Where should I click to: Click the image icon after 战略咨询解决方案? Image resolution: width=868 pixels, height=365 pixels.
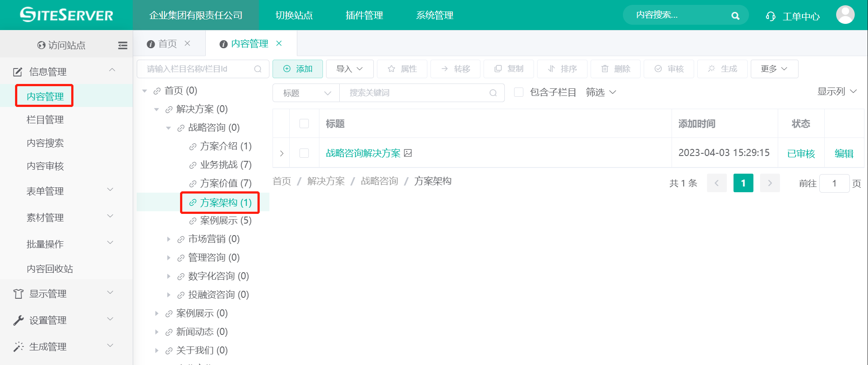tap(408, 153)
